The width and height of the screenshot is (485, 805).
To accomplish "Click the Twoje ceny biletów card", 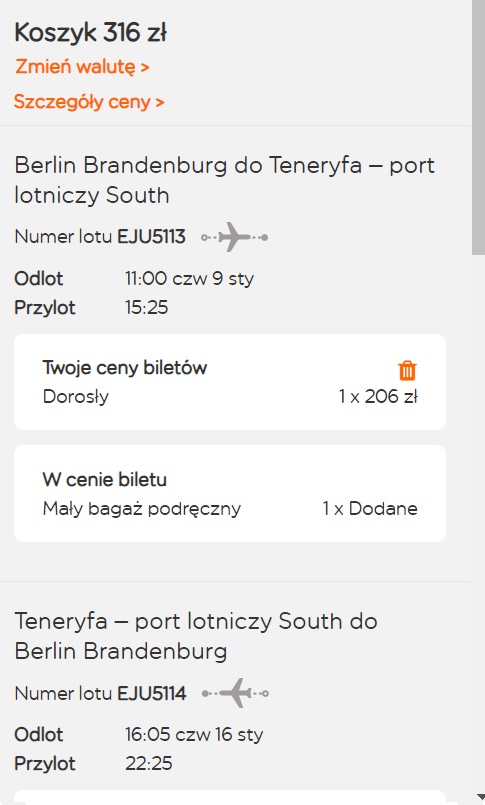I will pos(229,382).
